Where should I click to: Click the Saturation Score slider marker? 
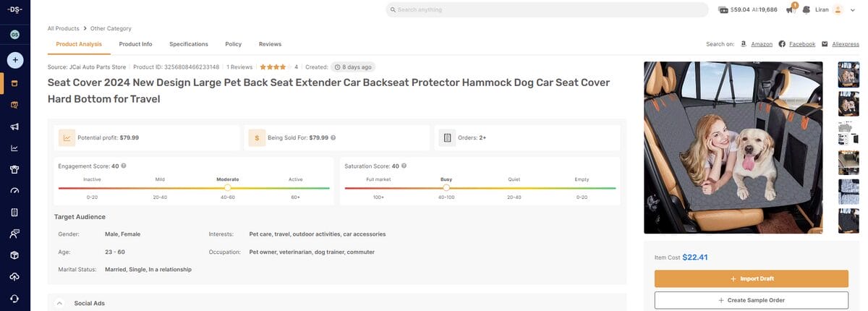tap(446, 188)
